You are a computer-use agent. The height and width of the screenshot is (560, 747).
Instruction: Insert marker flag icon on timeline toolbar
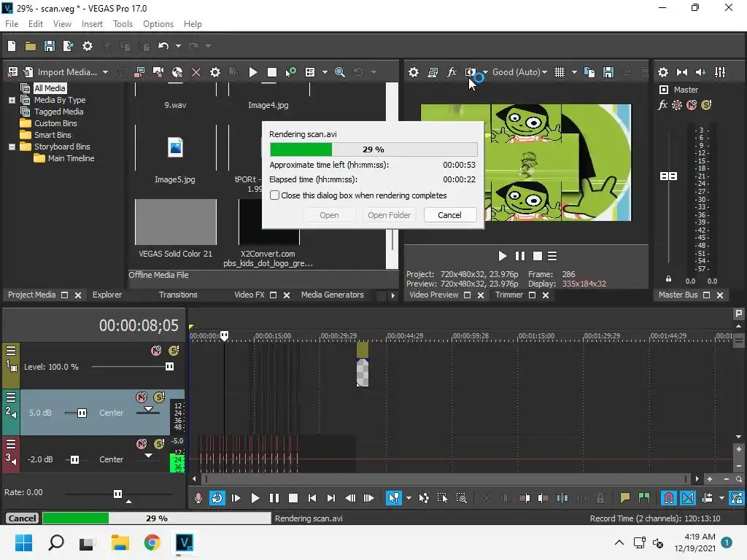coord(625,498)
